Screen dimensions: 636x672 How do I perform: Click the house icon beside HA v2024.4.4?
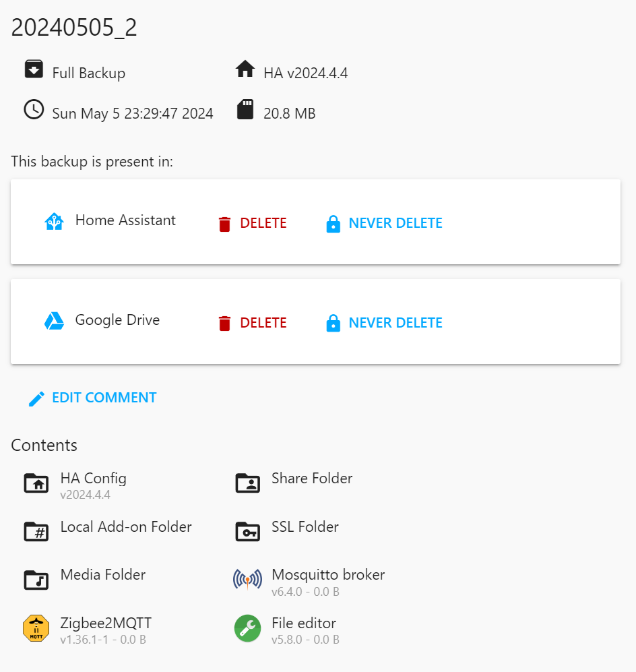pos(245,69)
